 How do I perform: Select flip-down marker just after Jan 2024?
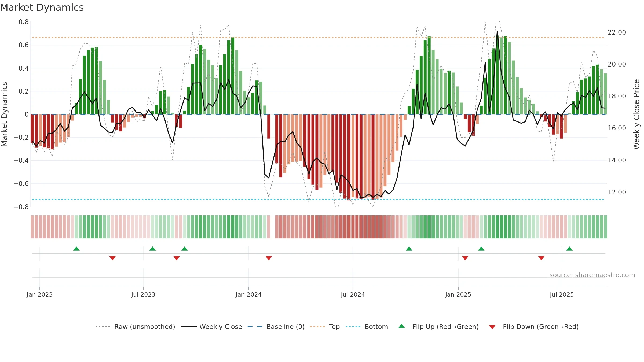coord(269,258)
